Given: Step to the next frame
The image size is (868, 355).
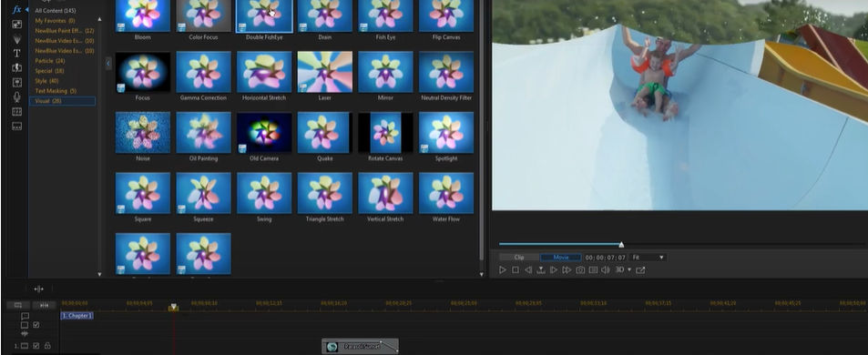Looking at the screenshot, I should (554, 269).
